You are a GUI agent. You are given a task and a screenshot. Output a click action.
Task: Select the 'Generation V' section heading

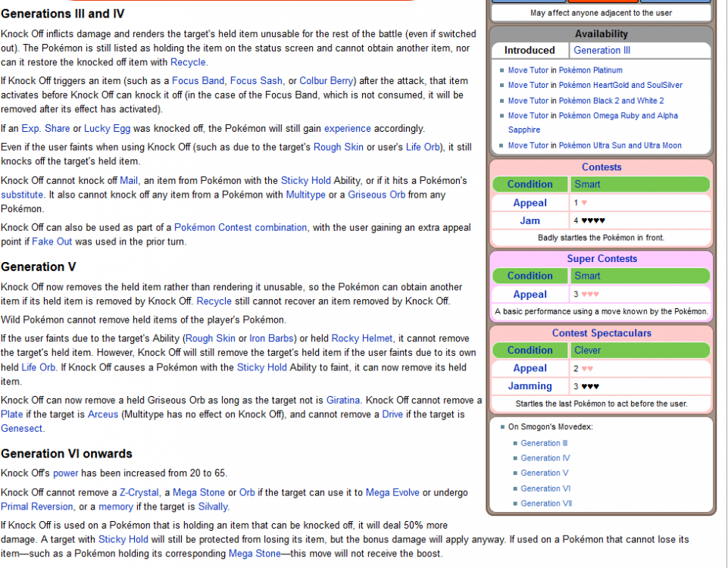click(x=38, y=267)
